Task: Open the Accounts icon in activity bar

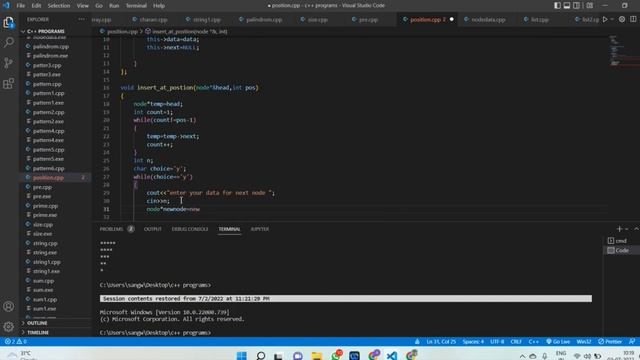Action: coord(9,307)
